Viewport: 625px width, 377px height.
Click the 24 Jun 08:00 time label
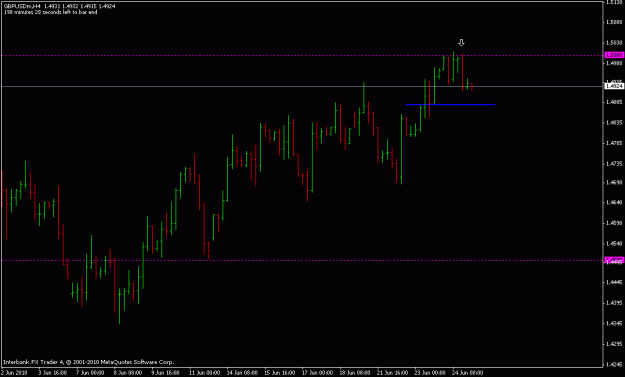[468, 373]
